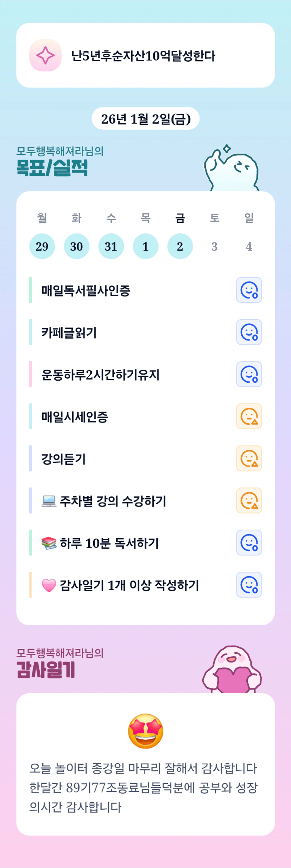The width and height of the screenshot is (291, 868).
Task: Click the smiley icon for 감사일기 1개 이상 작성하기
Action: click(249, 585)
